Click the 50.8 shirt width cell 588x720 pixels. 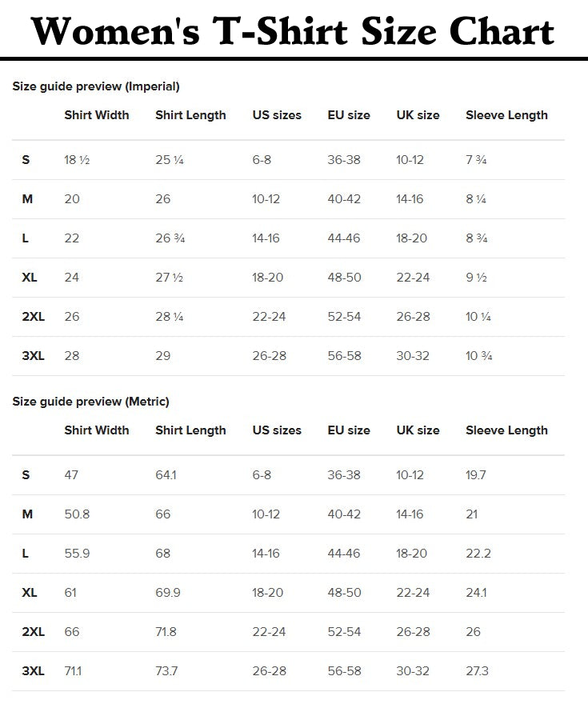click(x=77, y=514)
